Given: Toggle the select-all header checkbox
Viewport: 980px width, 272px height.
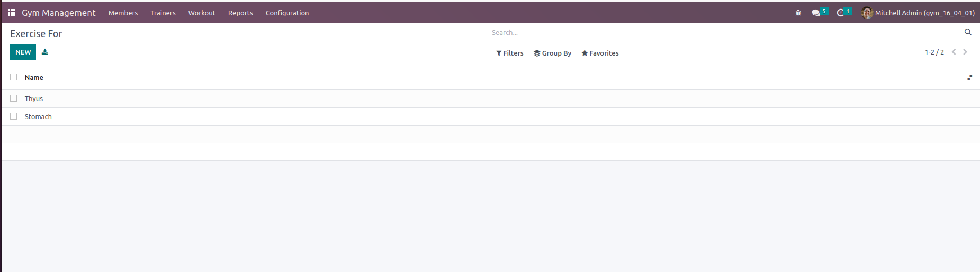Looking at the screenshot, I should tap(14, 77).
